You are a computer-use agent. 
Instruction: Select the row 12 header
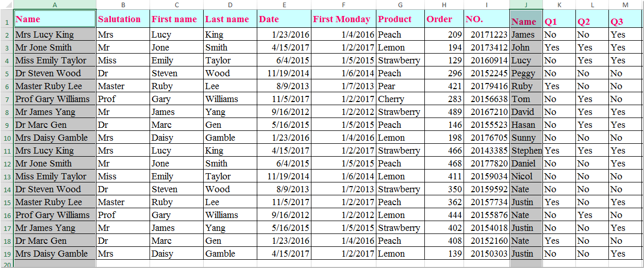point(7,163)
